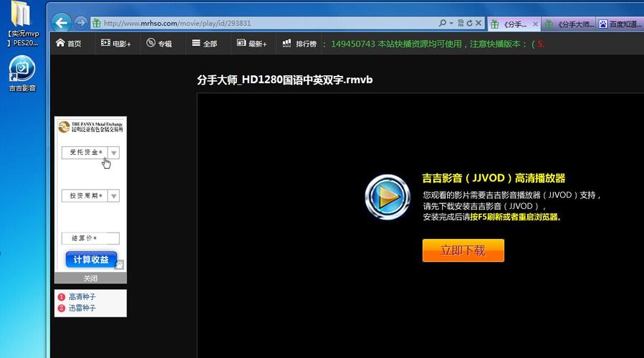Switch to the 百度知道 tab

[620, 24]
